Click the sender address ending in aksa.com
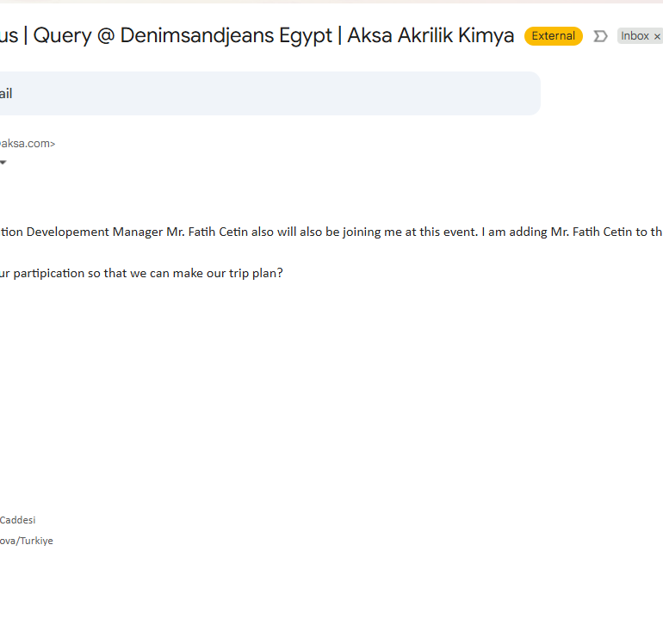 click(x=26, y=144)
